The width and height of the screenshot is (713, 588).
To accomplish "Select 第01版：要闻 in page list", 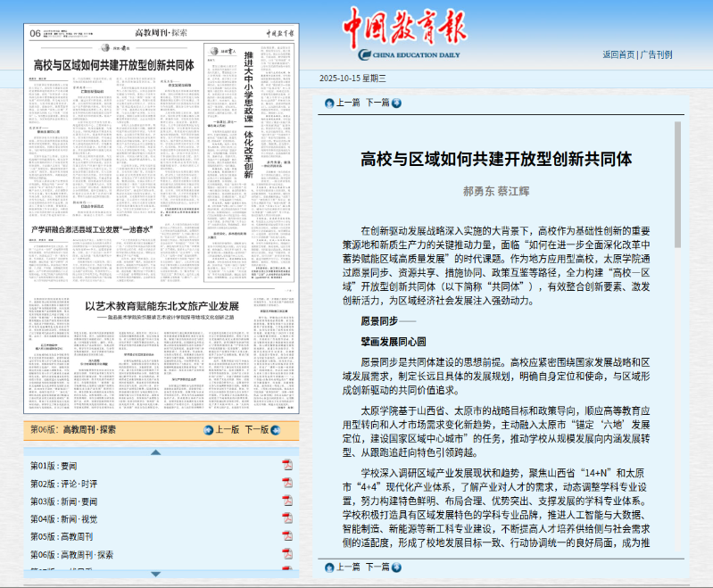I will point(54,467).
